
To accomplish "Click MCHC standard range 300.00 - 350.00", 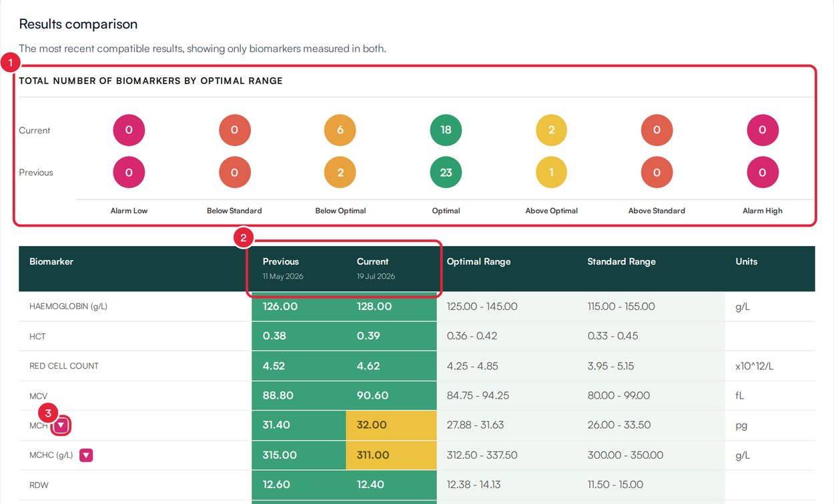I will (625, 455).
